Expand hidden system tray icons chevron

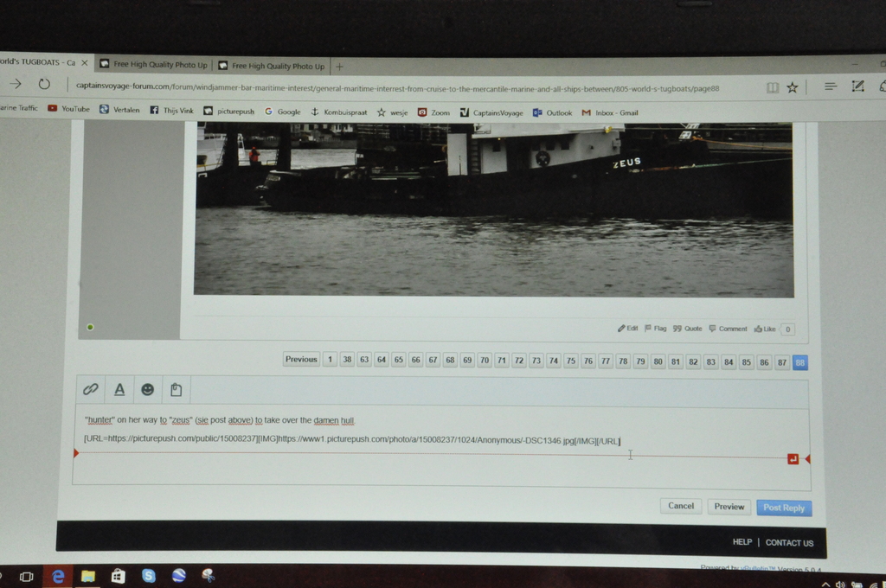(825, 585)
